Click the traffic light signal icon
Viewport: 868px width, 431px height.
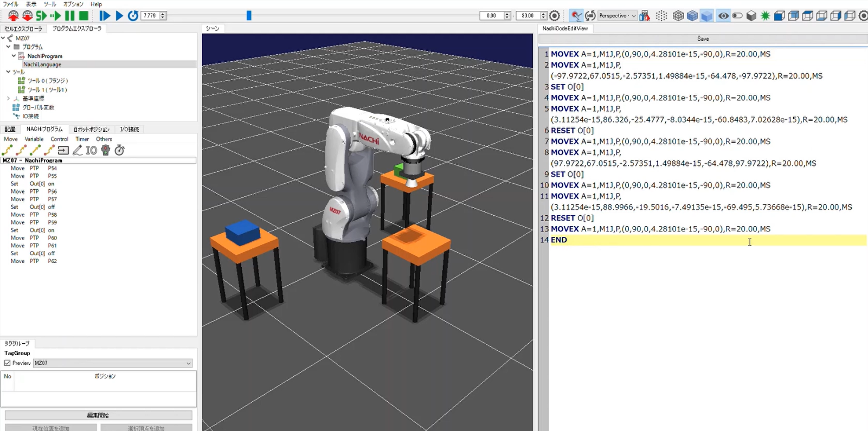106,150
